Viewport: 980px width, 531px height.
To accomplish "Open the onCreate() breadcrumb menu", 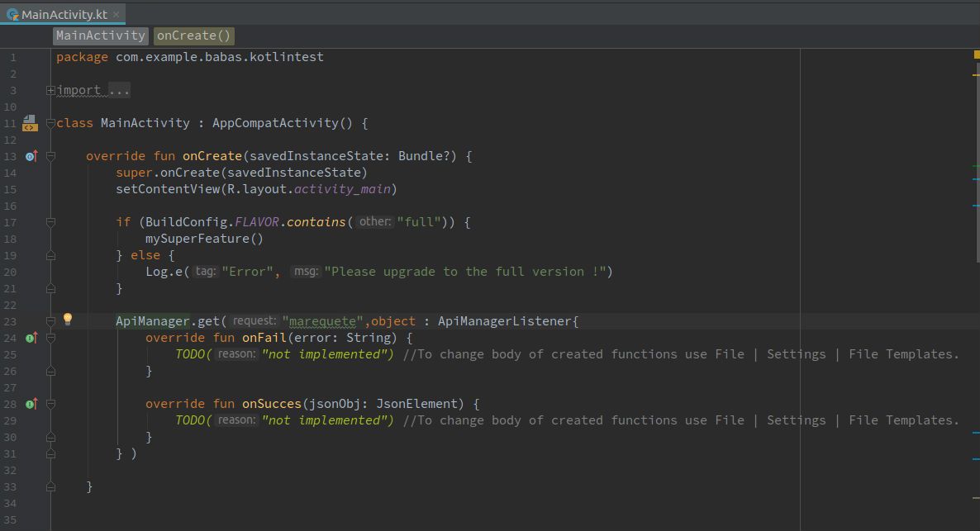I will click(193, 36).
